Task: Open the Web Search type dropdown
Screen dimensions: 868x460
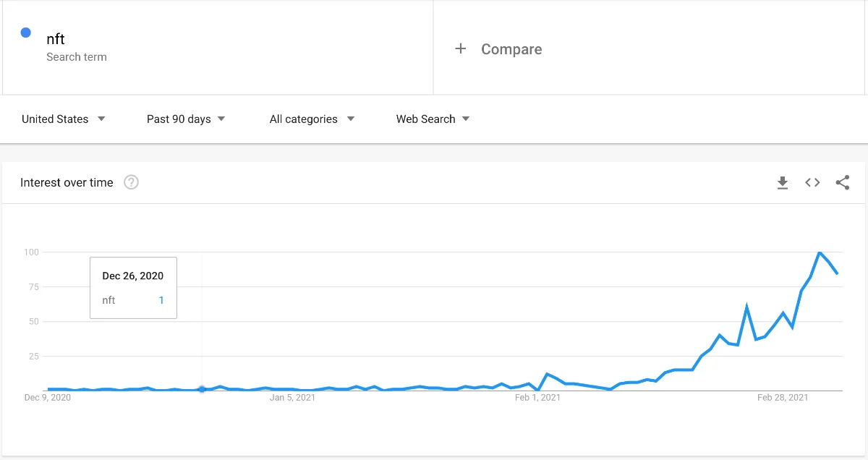Action: click(433, 119)
